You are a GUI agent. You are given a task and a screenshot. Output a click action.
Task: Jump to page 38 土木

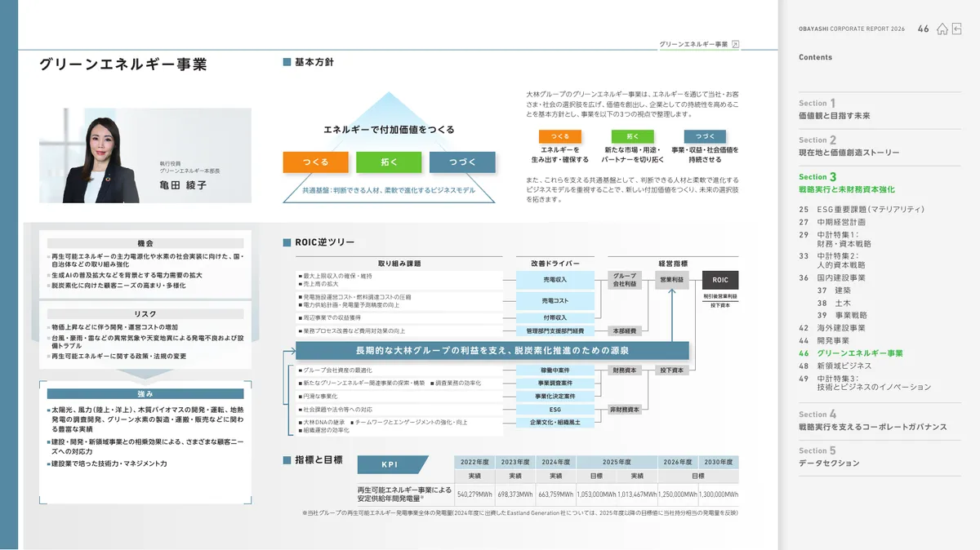tap(834, 303)
